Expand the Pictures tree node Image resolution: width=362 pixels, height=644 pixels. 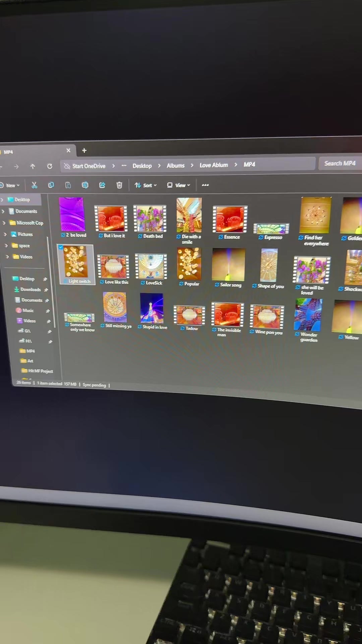coord(5,234)
